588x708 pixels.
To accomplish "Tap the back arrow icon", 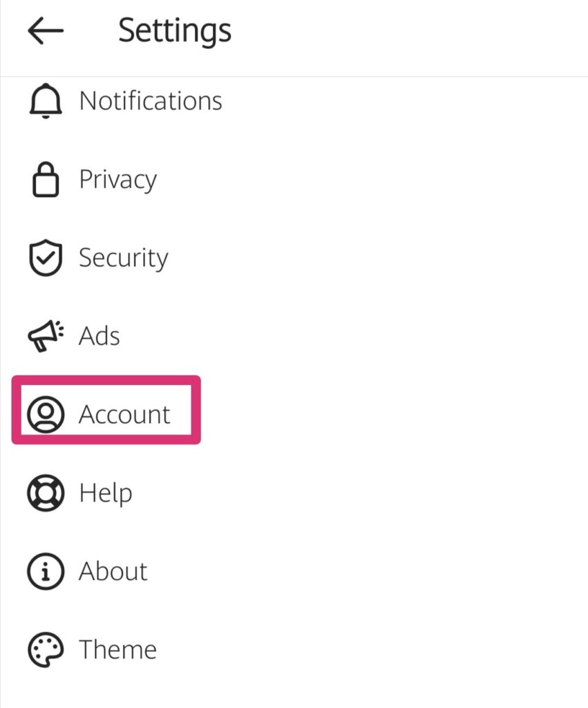I will tap(46, 30).
